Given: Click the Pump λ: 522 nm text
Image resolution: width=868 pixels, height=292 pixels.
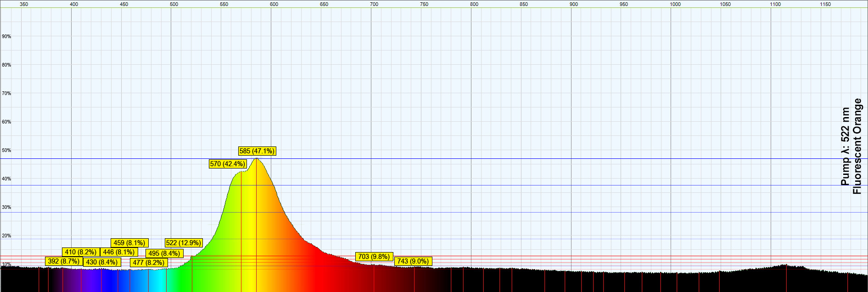Looking at the screenshot, I should 846,146.
